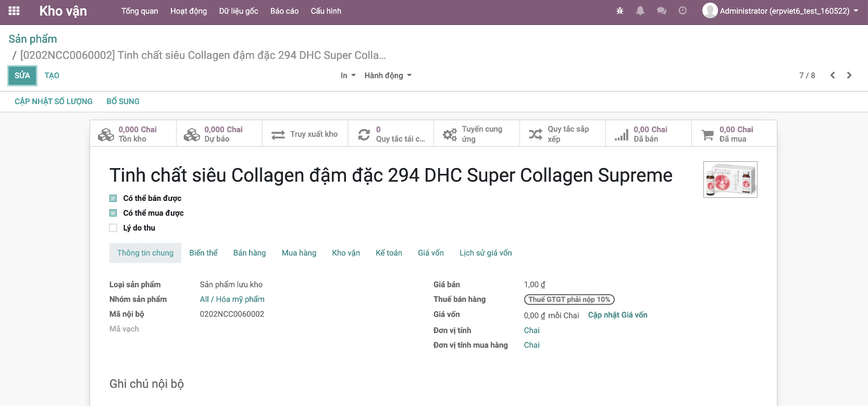The height and width of the screenshot is (407, 868).
Task: Click the Quy tắc tái cung ứng refresh icon
Action: tap(364, 134)
